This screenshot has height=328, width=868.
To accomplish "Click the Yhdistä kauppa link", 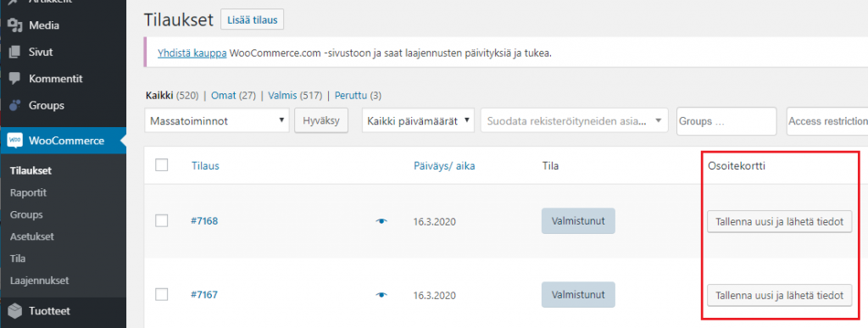I will [192, 53].
